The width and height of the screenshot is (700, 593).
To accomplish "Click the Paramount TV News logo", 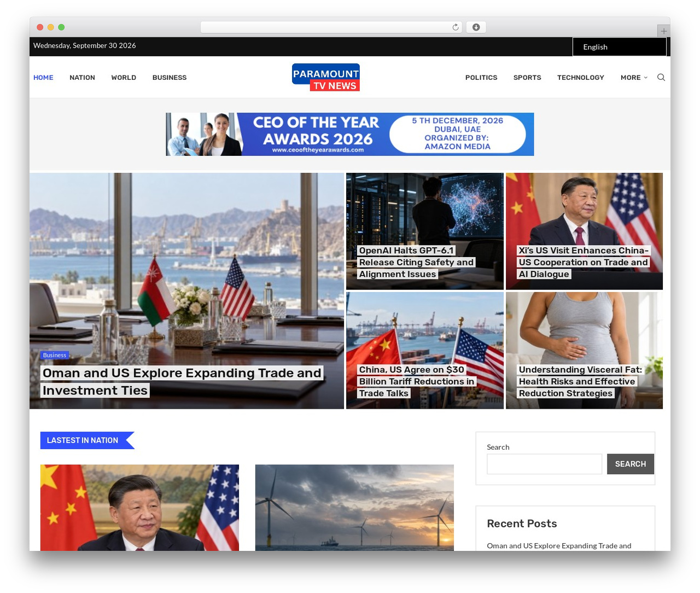I will point(326,77).
